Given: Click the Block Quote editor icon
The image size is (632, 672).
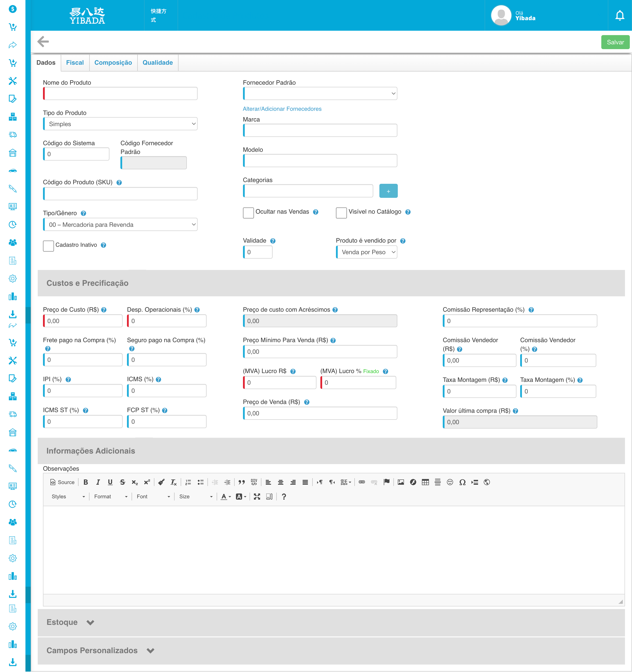Looking at the screenshot, I should click(x=241, y=482).
